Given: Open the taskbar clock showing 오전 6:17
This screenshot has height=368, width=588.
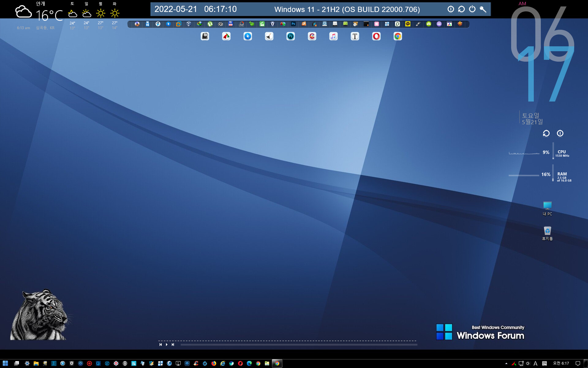Looking at the screenshot, I should click(561, 363).
